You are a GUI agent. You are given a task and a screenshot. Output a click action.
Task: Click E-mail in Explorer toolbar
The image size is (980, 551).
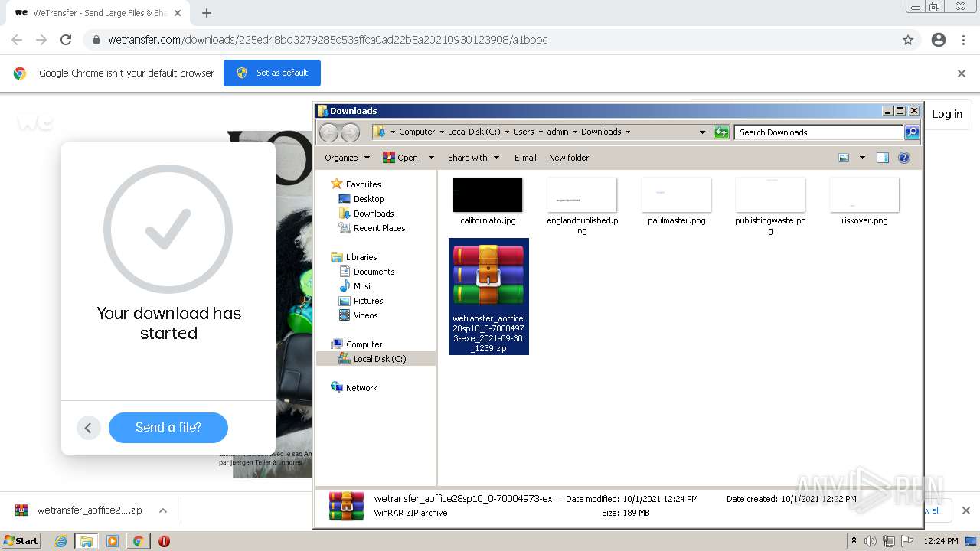point(525,158)
